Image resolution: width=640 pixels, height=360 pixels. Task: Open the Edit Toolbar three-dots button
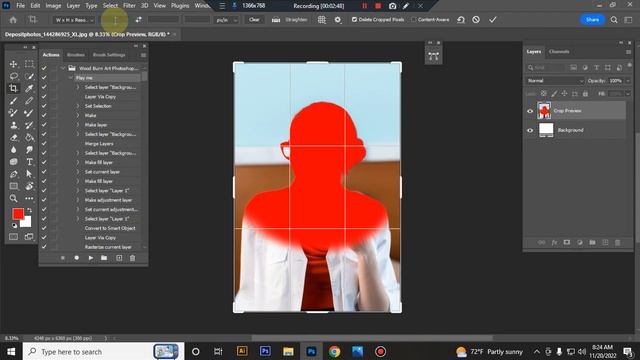tap(29, 198)
